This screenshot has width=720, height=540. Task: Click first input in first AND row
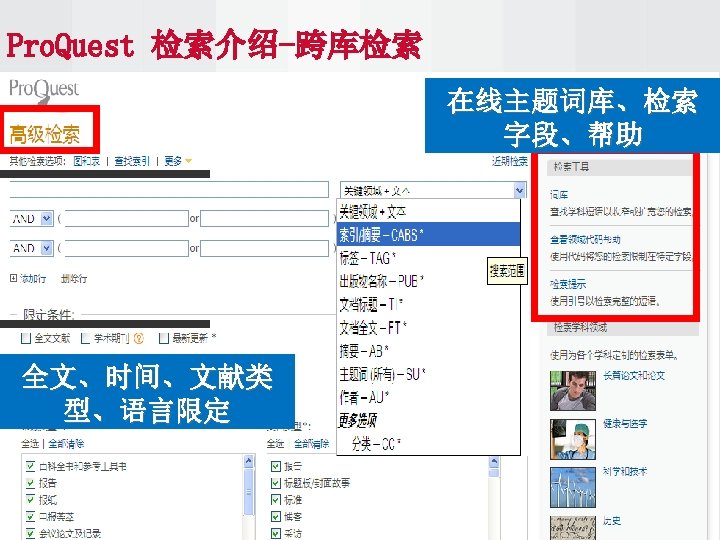[x=127, y=219]
